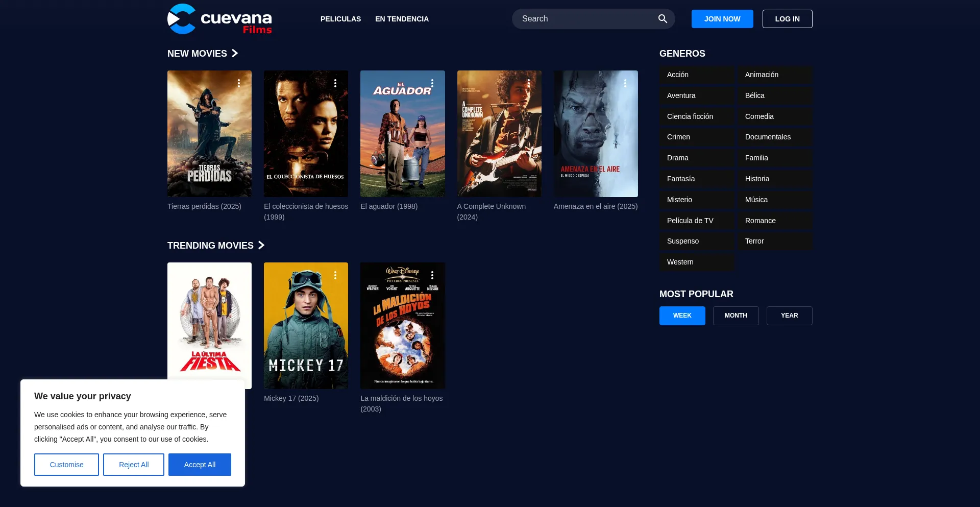The width and height of the screenshot is (980, 507).
Task: Open three-dot menu on La maldición de los hoyos poster
Action: tap(432, 275)
